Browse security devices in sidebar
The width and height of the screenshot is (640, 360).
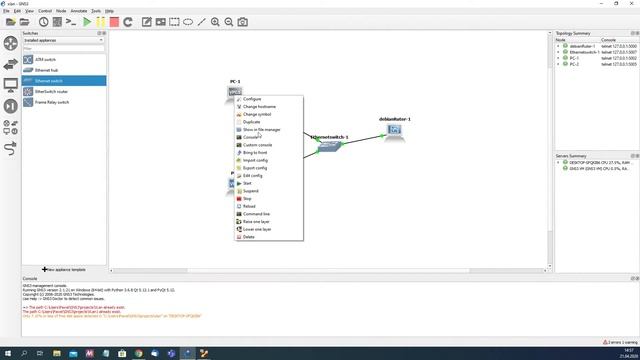(x=11, y=106)
